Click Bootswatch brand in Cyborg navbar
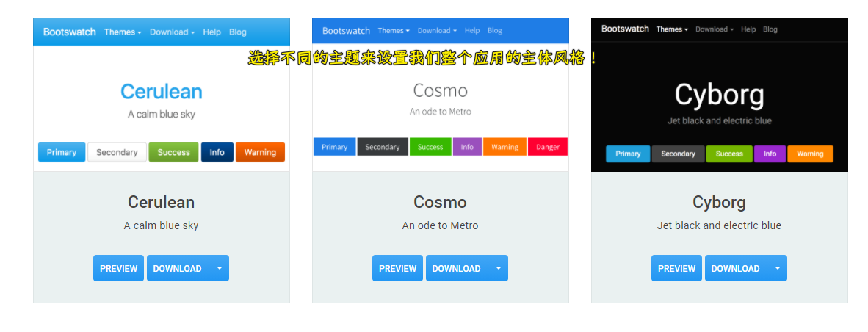Image resolution: width=868 pixels, height=332 pixels. (625, 29)
